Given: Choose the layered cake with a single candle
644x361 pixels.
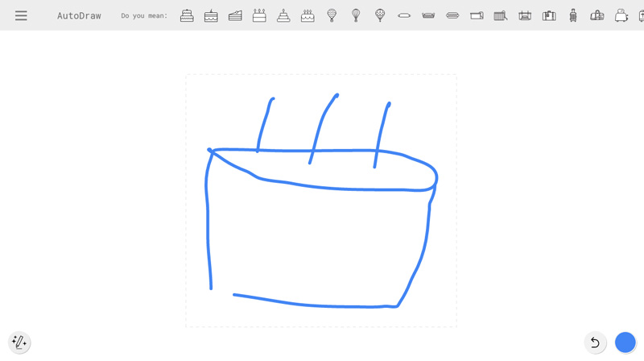Looking at the screenshot, I should 211,15.
